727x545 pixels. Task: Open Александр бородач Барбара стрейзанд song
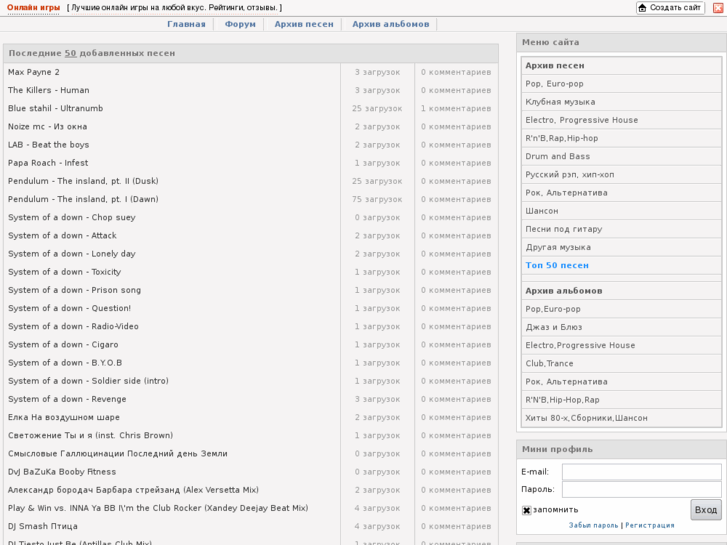click(133, 490)
